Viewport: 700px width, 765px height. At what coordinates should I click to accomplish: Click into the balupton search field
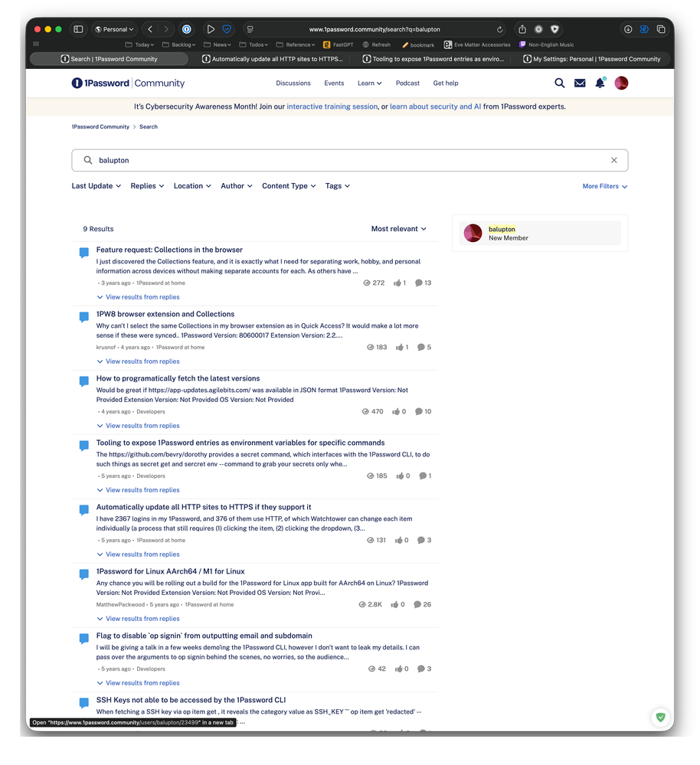(345, 161)
